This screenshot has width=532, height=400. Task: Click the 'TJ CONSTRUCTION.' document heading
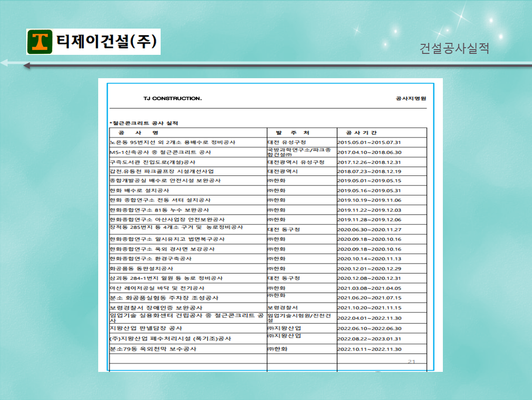(173, 98)
